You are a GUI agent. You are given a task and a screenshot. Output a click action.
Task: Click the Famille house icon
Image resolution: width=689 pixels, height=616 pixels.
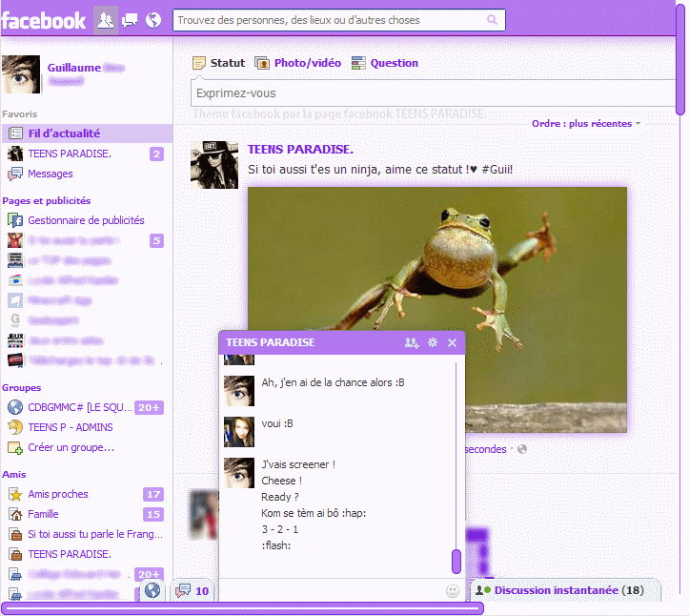point(15,514)
